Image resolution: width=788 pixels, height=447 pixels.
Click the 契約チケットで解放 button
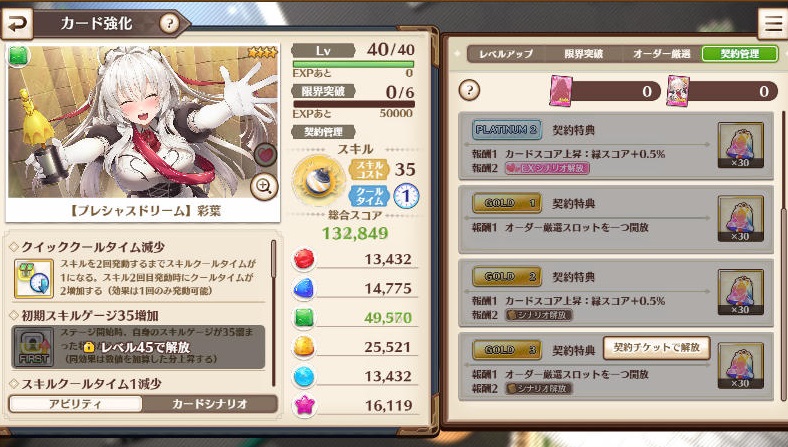coord(656,348)
